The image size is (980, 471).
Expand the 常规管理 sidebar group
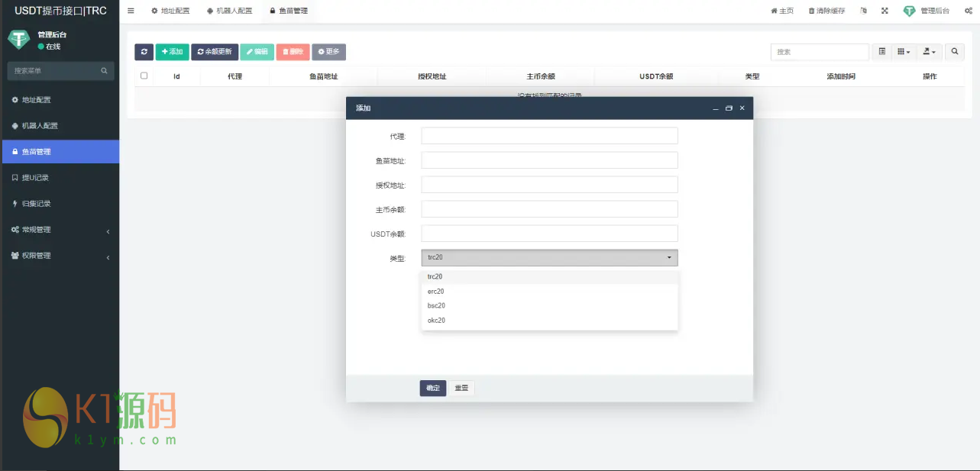tap(60, 230)
